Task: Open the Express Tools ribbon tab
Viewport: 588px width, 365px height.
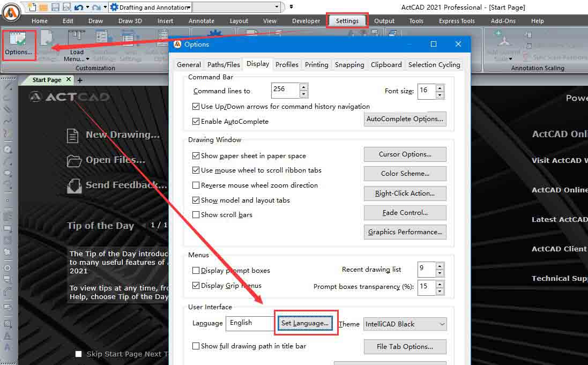Action: (457, 21)
